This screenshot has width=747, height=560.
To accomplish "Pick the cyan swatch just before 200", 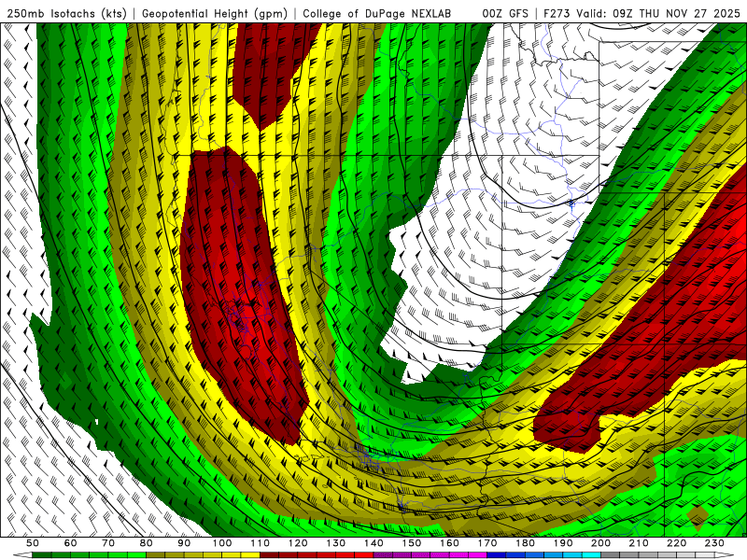I will (591, 555).
